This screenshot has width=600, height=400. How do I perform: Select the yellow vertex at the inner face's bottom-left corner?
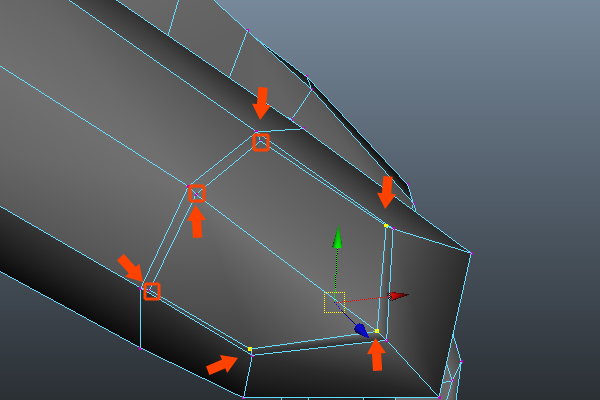coord(250,349)
